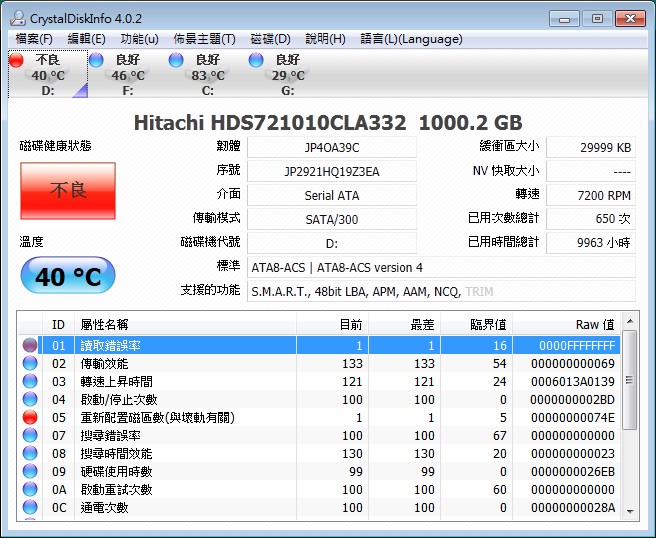656x538 pixels.
Task: Click the 29999 KB buffer size field
Action: (x=591, y=147)
